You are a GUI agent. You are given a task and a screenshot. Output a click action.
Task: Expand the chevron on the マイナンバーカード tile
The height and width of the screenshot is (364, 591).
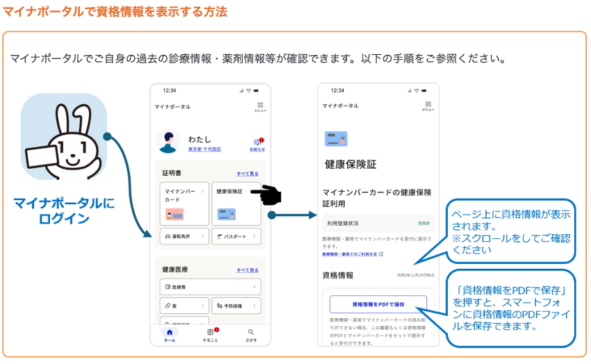[202, 191]
